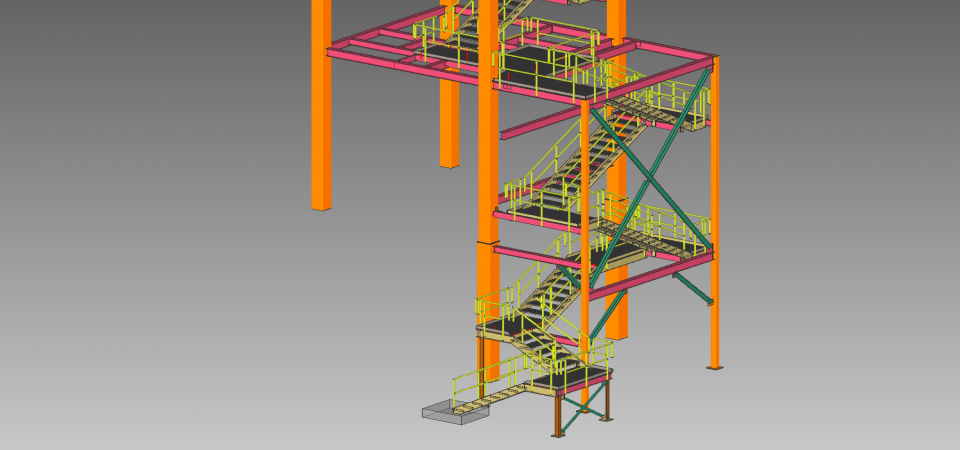Select the pink beam below the top platform
960x450 pixels.
click(x=540, y=125)
